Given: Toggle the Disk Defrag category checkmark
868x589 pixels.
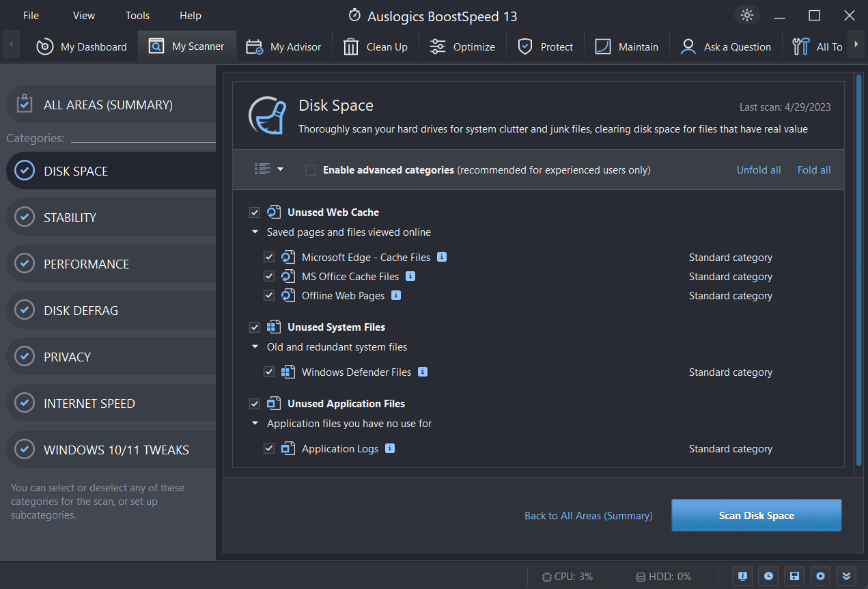Looking at the screenshot, I should 25,310.
